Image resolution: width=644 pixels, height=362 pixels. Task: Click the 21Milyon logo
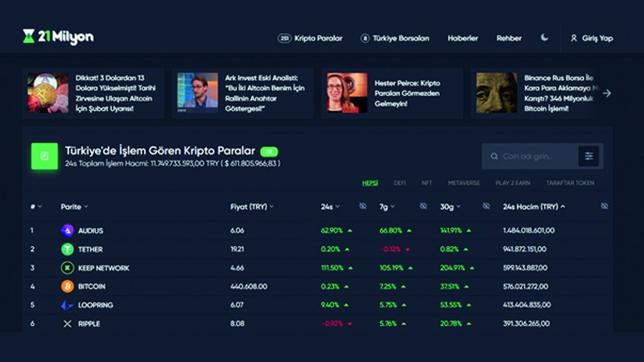point(58,36)
